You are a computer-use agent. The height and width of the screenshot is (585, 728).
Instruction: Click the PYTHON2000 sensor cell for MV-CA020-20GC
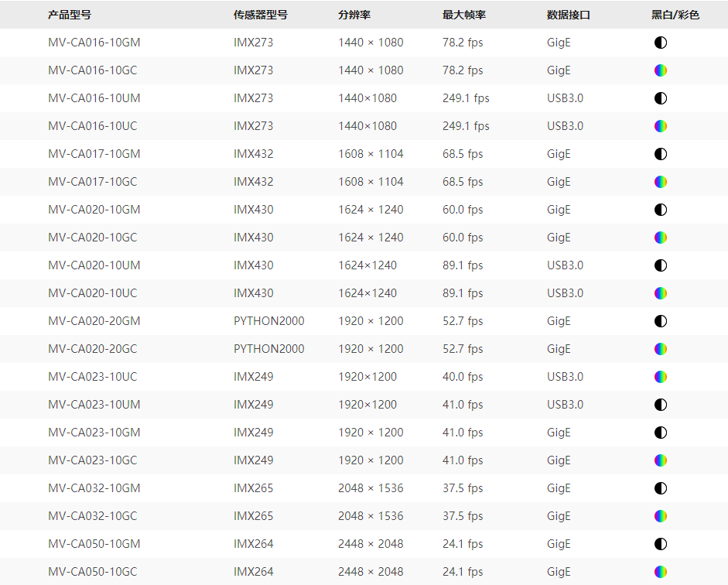pyautogui.click(x=269, y=349)
